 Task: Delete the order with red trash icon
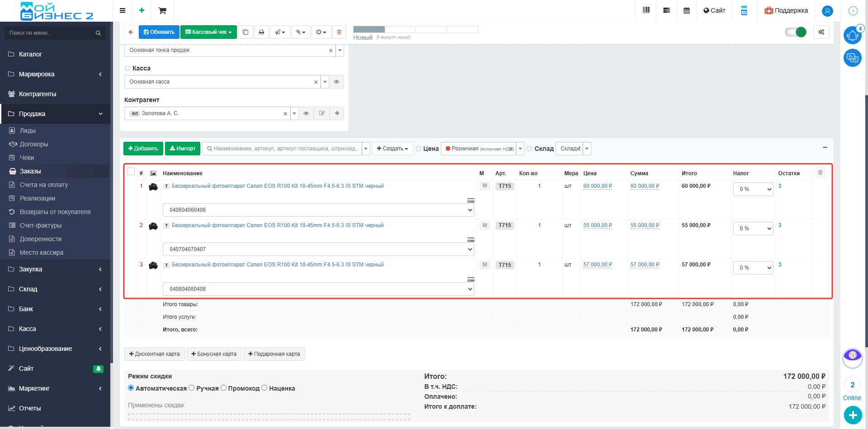pos(339,32)
